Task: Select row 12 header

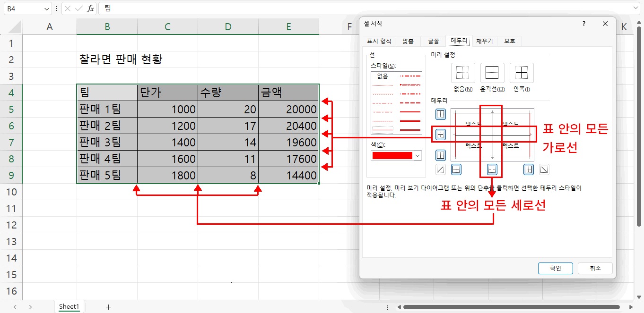Action: click(11, 225)
